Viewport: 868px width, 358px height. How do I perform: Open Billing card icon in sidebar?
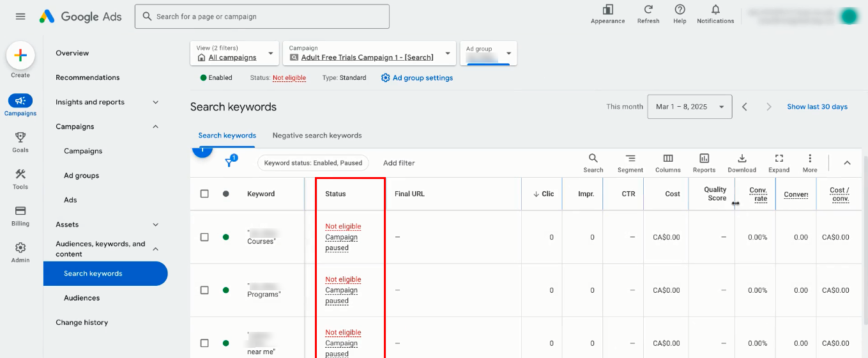pyautogui.click(x=20, y=211)
